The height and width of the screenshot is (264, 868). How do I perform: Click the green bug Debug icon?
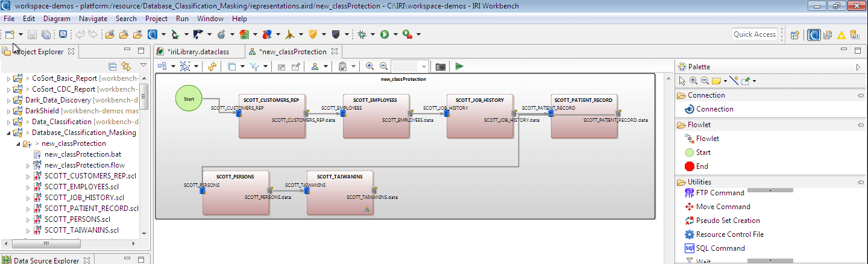pos(362,34)
